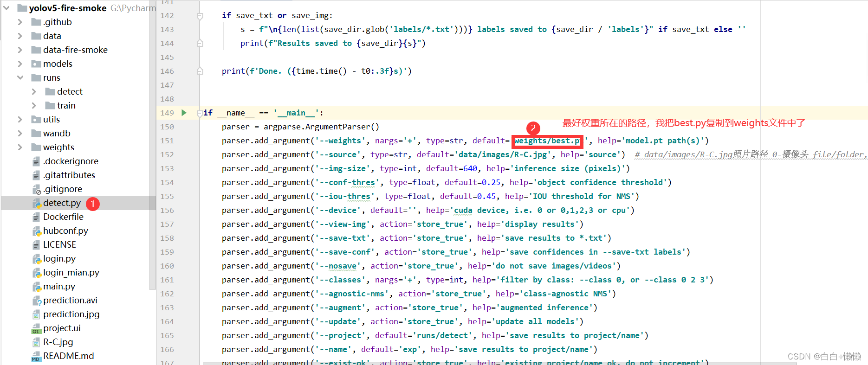Screen dimensions: 868x365
Task: Click the .gitignore file icon
Action: 36,189
